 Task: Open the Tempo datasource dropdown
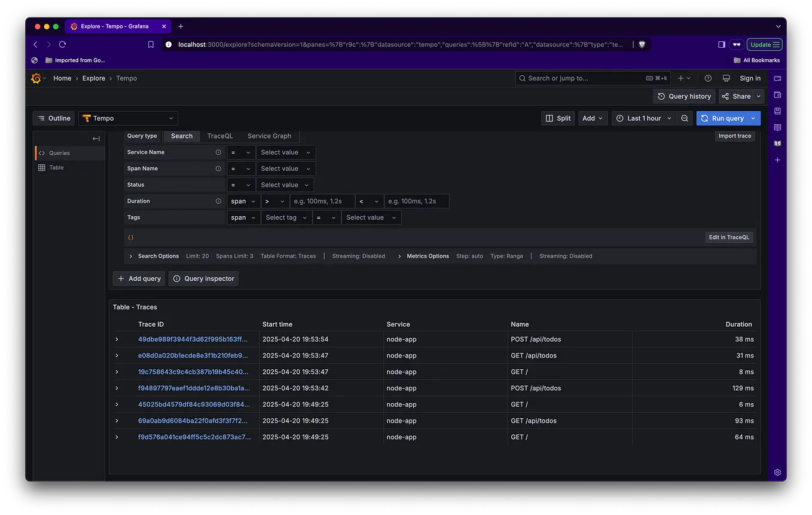[127, 118]
